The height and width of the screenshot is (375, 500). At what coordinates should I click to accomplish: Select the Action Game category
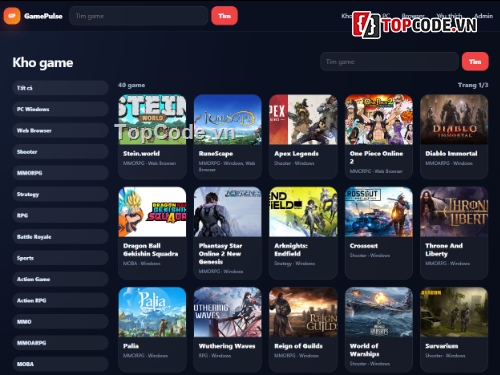coord(60,279)
